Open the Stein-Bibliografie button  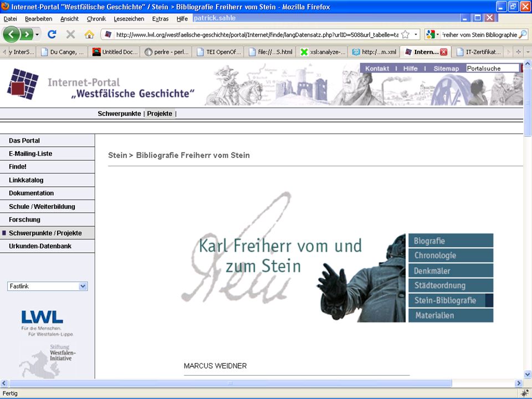click(451, 300)
